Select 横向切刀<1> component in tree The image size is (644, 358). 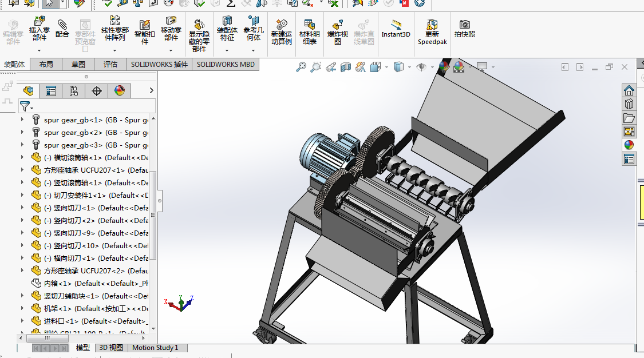pyautogui.click(x=90, y=258)
